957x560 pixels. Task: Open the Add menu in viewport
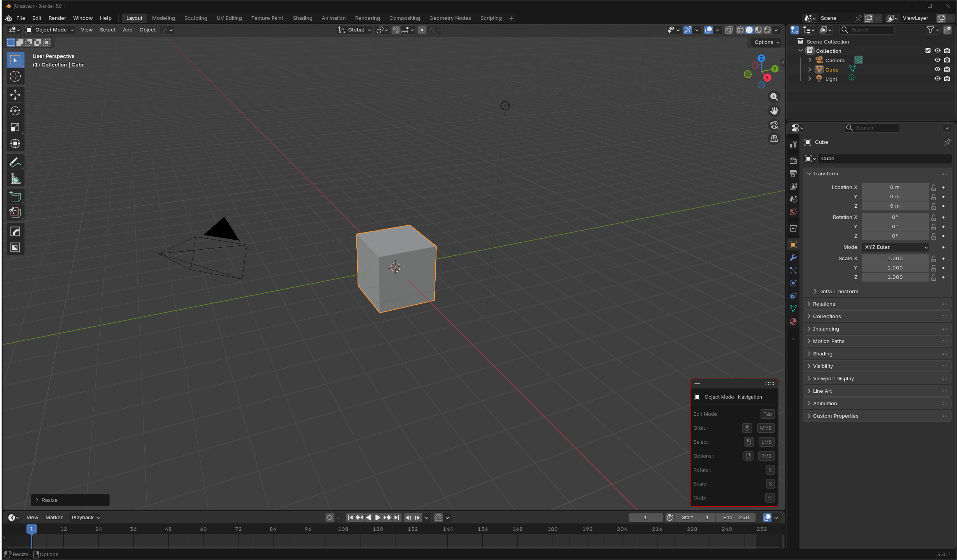pyautogui.click(x=128, y=30)
